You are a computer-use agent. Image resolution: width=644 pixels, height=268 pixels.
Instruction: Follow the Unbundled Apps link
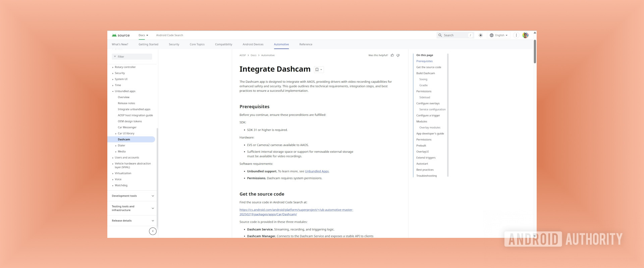317,171
